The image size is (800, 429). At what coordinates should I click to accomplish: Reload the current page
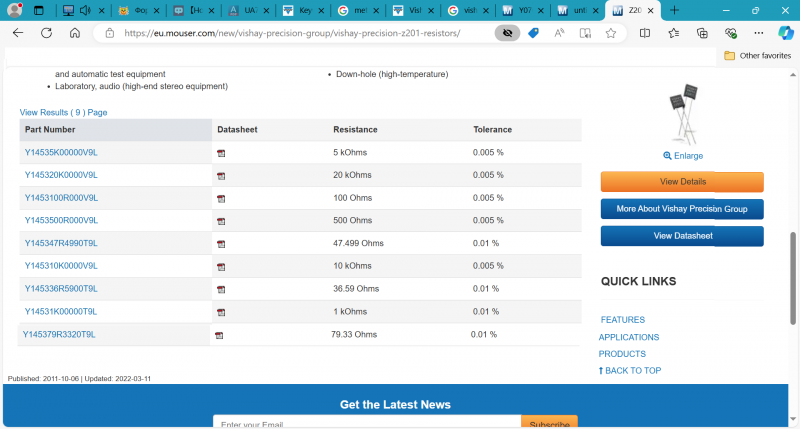click(46, 33)
